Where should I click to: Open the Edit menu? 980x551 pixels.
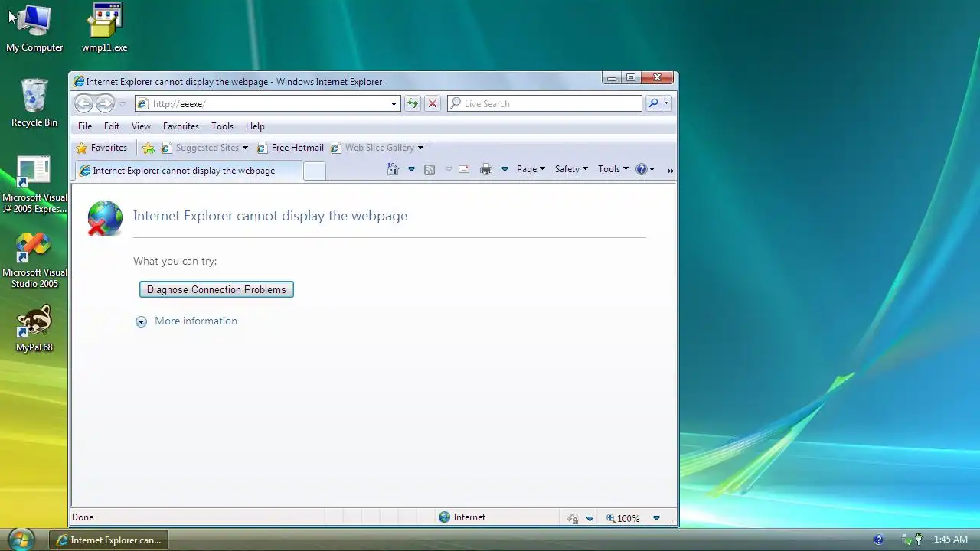pyautogui.click(x=112, y=126)
